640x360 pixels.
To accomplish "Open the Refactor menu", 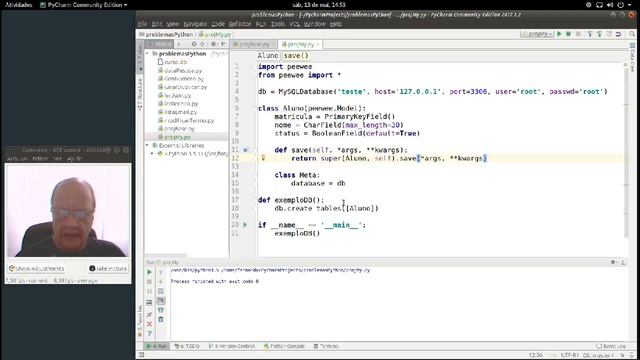I will pyautogui.click(x=240, y=24).
